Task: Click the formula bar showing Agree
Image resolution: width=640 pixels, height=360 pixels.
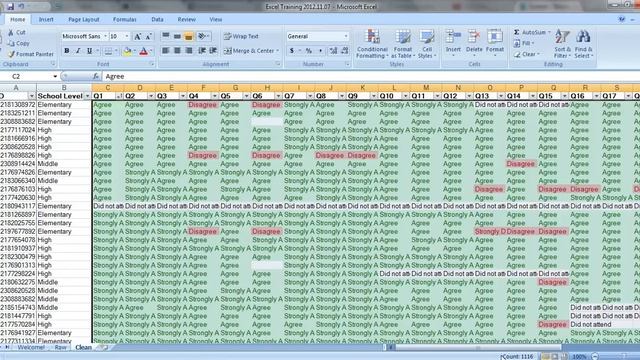Action: 371,76
